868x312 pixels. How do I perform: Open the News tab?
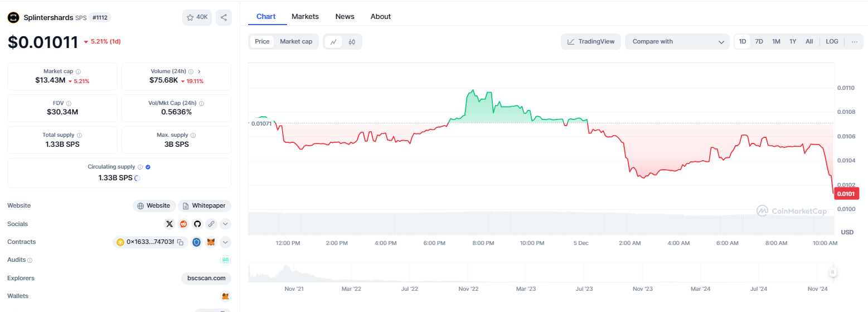coord(345,16)
